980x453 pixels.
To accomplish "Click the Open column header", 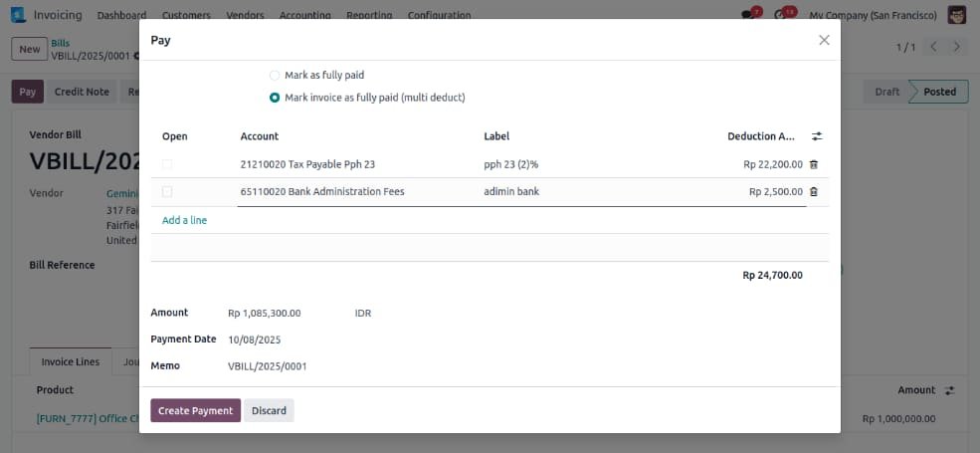I will click(174, 136).
